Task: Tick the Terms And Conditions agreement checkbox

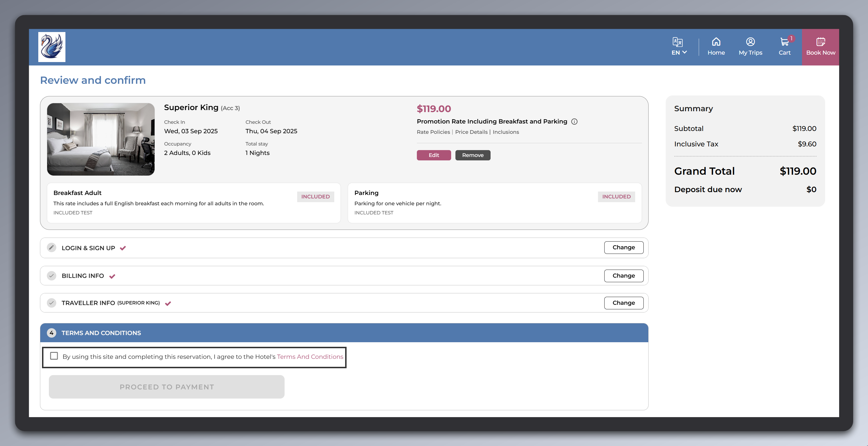Action: pyautogui.click(x=54, y=356)
